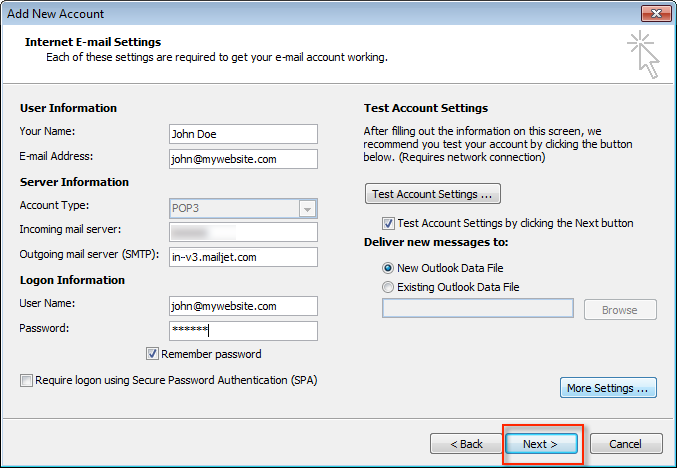Focus the E-mail Address input field

pyautogui.click(x=243, y=158)
